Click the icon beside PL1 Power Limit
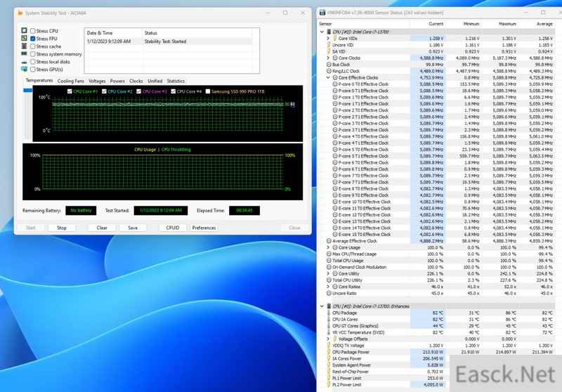Viewport: 562px width, 392px height. [x=329, y=378]
